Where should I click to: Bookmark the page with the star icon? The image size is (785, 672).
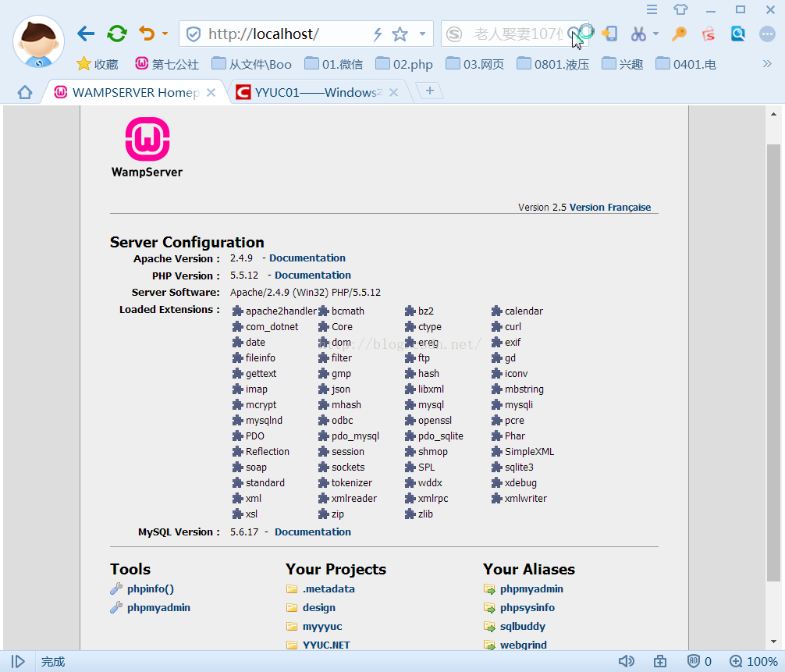(400, 34)
